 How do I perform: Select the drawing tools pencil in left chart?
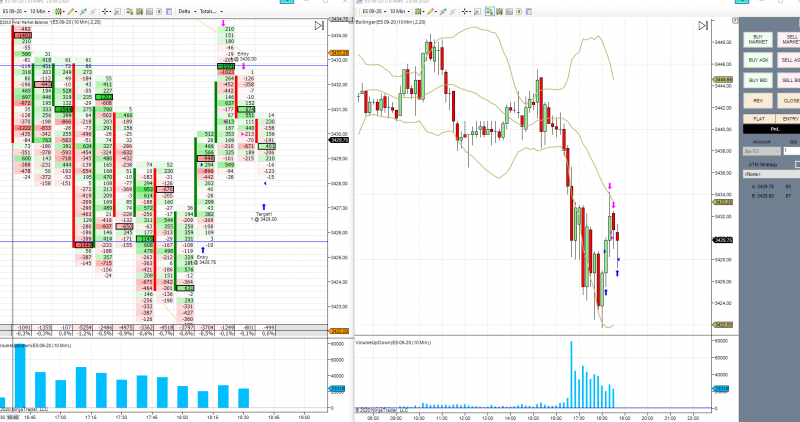point(71,11)
